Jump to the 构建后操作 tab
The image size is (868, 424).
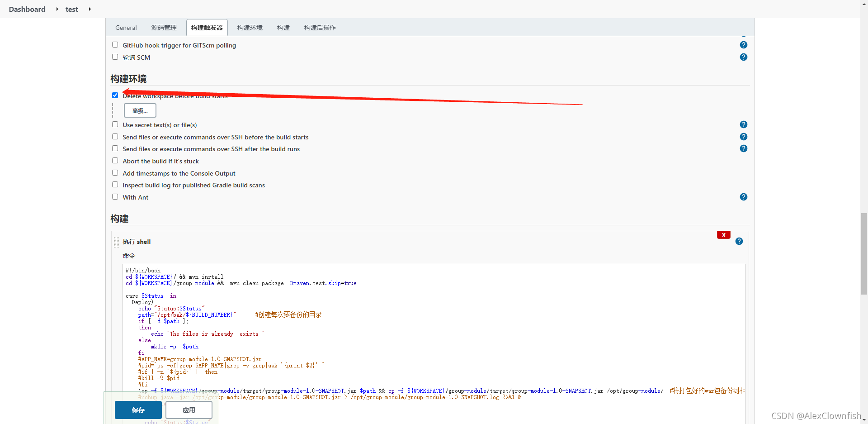click(x=320, y=28)
